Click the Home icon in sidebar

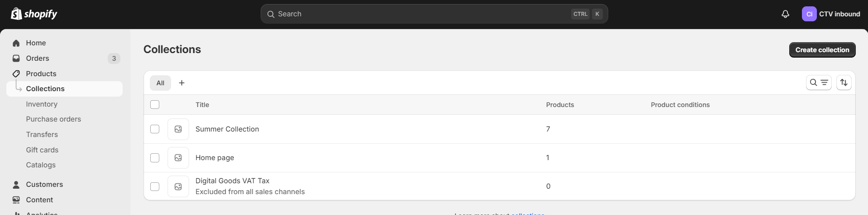(16, 43)
